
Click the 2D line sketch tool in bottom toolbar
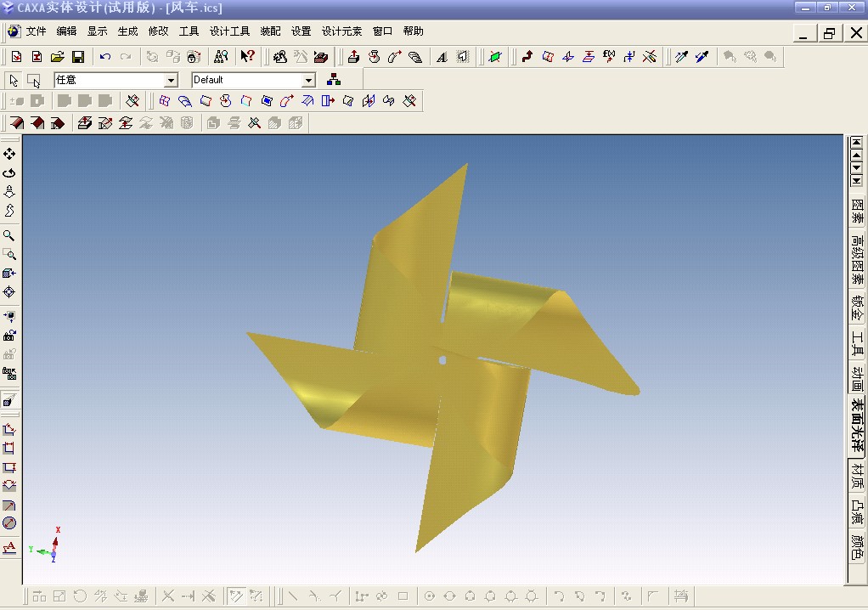pyautogui.click(x=293, y=596)
